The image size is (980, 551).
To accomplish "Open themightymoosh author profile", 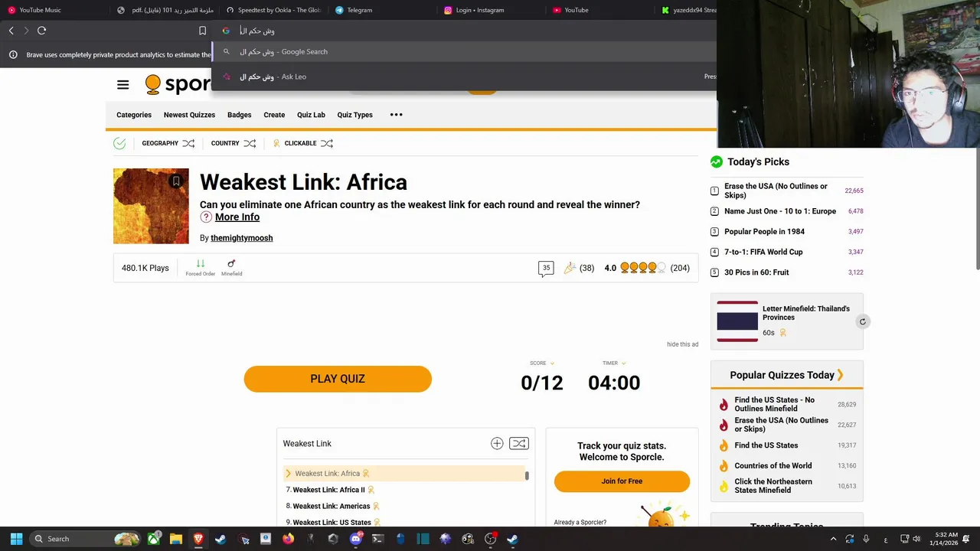I will [241, 238].
